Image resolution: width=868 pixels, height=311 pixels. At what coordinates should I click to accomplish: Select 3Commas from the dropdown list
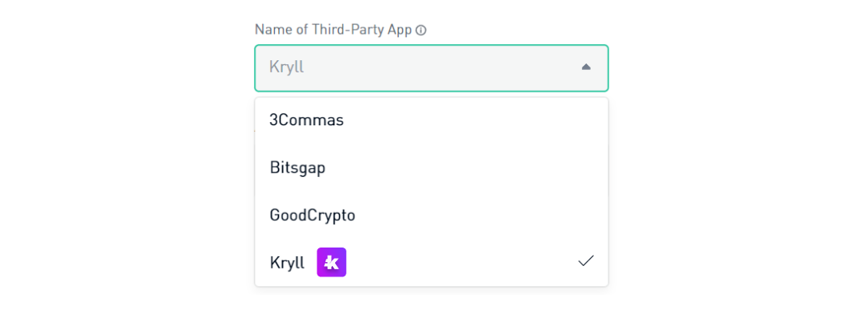(432, 120)
